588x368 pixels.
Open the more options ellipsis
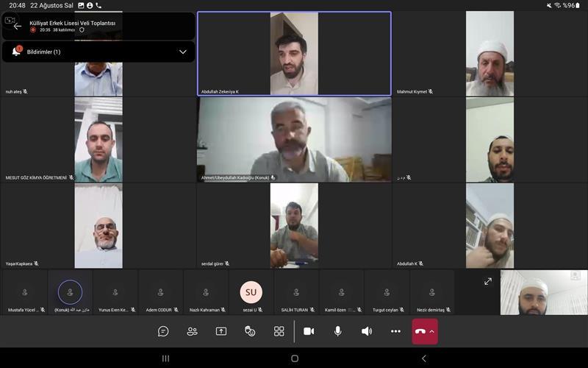(395, 331)
